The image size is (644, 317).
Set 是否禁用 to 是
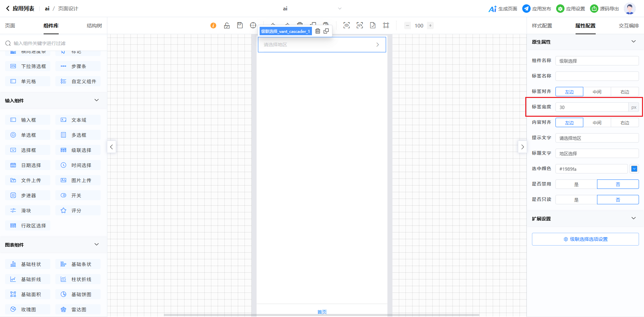click(576, 184)
